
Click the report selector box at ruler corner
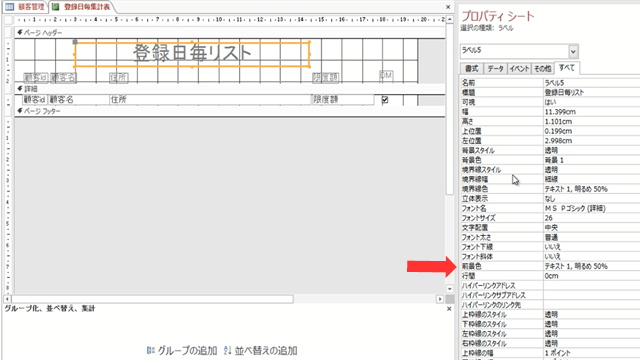pos(8,20)
